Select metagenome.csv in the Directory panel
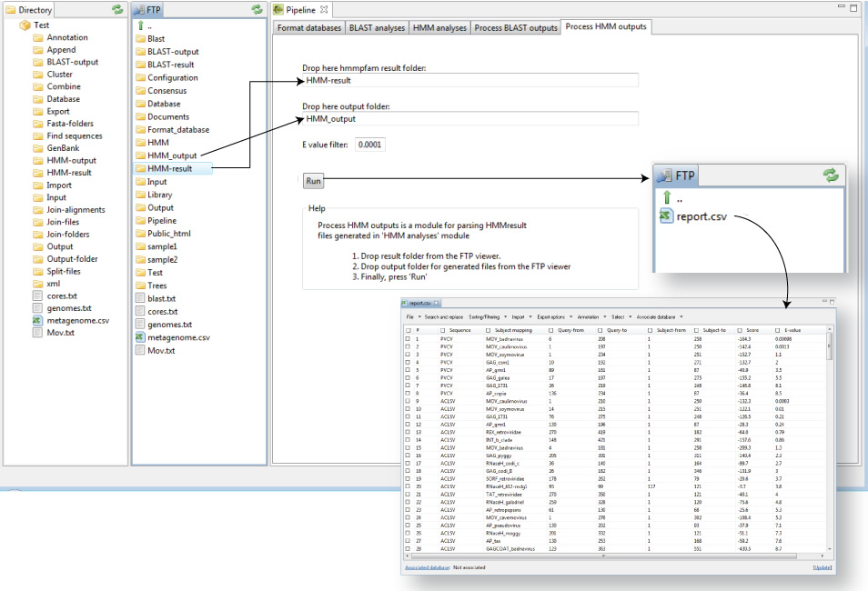The image size is (868, 591). (x=77, y=320)
